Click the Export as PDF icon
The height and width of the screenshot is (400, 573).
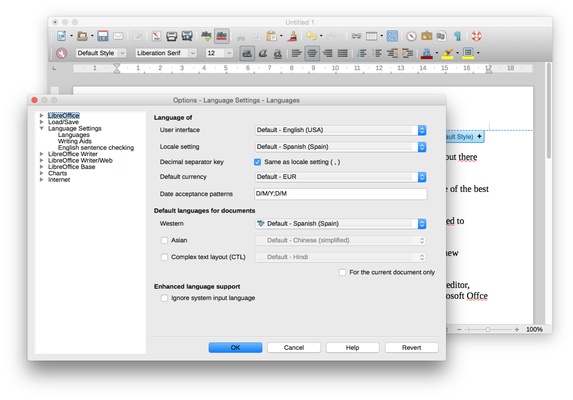[x=156, y=36]
